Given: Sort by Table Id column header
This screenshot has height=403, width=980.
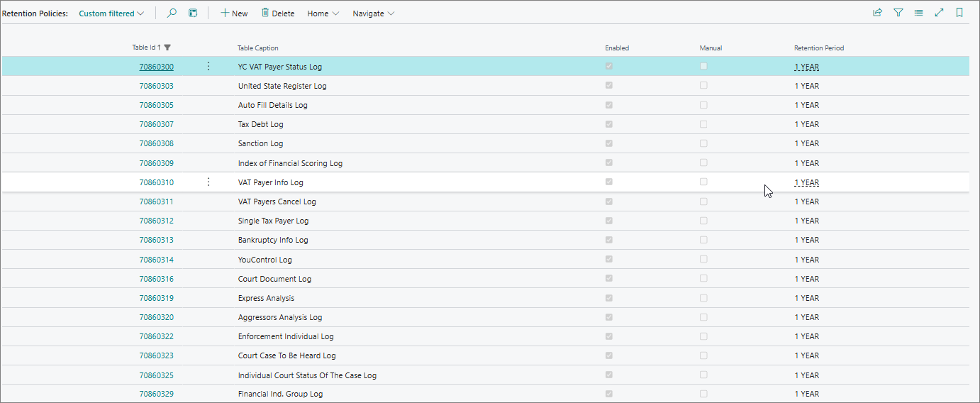Looking at the screenshot, I should 146,48.
